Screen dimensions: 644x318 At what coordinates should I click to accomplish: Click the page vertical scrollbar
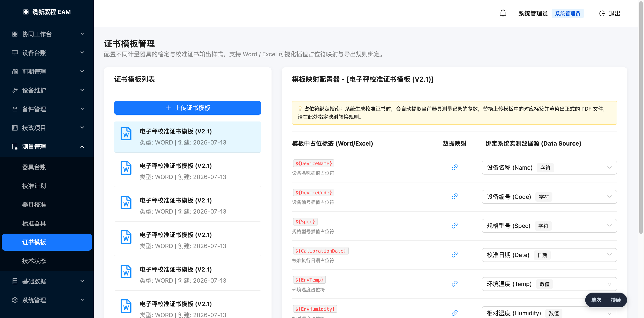[x=641, y=118]
